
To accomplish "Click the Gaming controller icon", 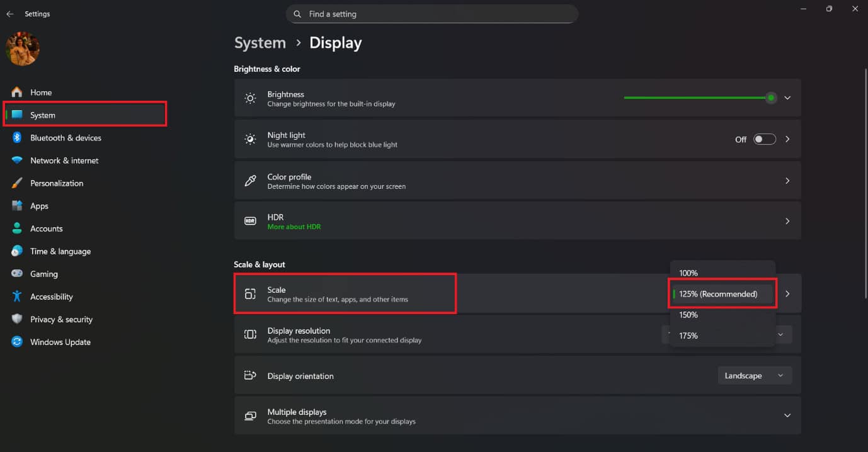I will (x=17, y=274).
